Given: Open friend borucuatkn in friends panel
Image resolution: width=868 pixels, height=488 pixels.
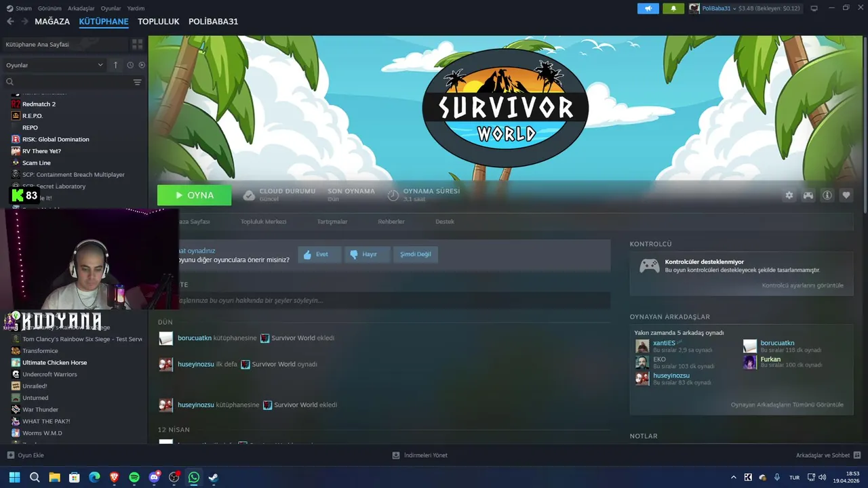Looking at the screenshot, I should (x=777, y=343).
